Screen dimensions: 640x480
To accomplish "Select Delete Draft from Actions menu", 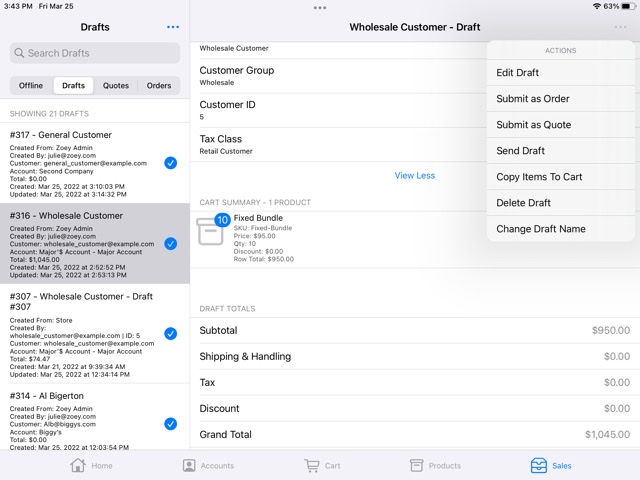I will click(x=560, y=203).
